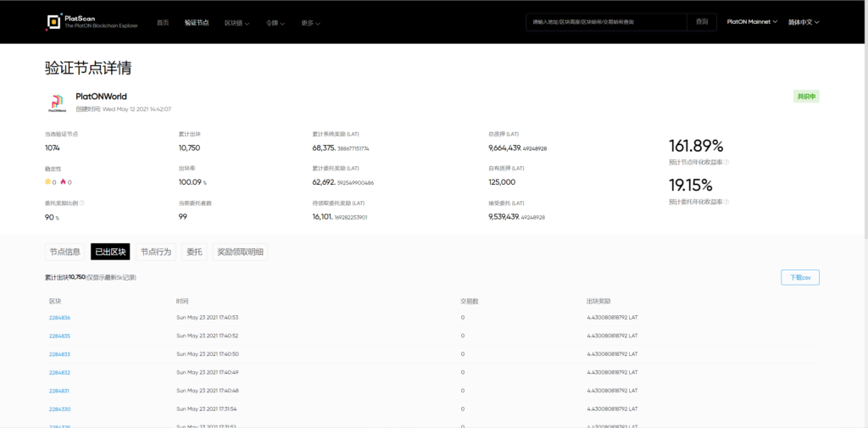
Task: Click the 总质押 value 9,664,439
Action: (x=518, y=147)
